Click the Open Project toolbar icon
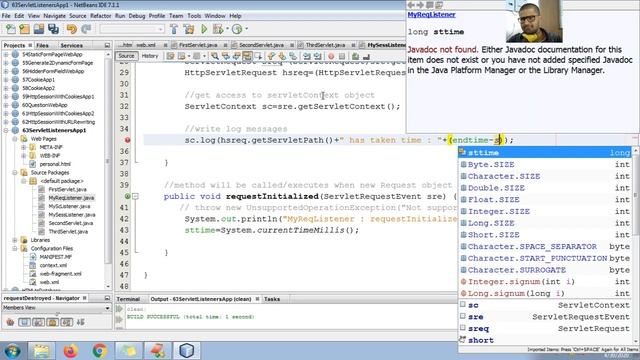The image size is (640, 360). [39, 29]
